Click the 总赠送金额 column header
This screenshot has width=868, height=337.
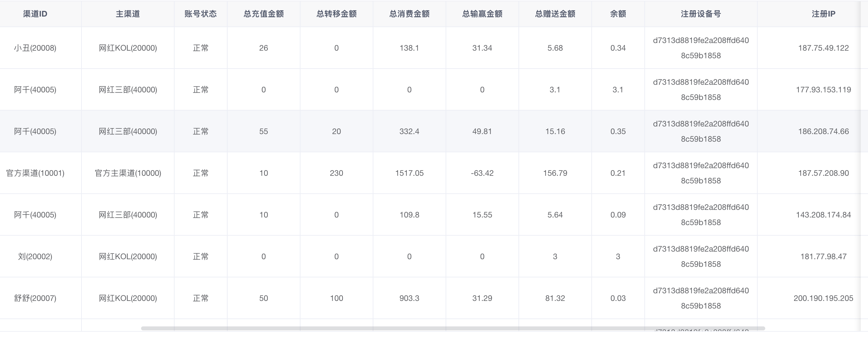pos(555,14)
